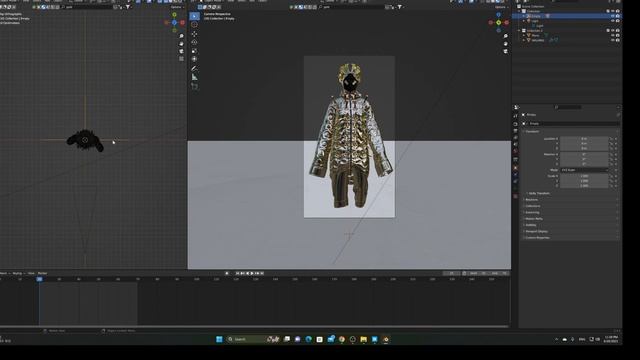The width and height of the screenshot is (640, 360).
Task: Toggle visibility of Light object
Action: [613, 21]
